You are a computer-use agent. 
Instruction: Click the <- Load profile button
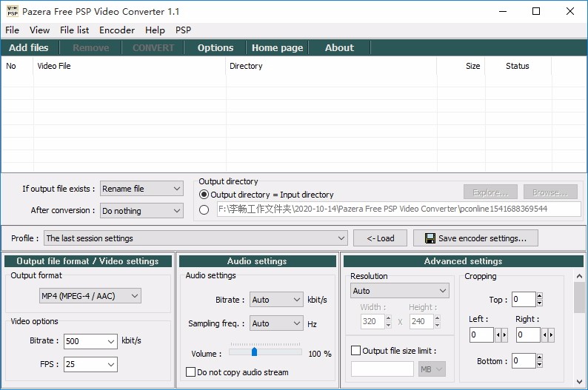point(380,238)
